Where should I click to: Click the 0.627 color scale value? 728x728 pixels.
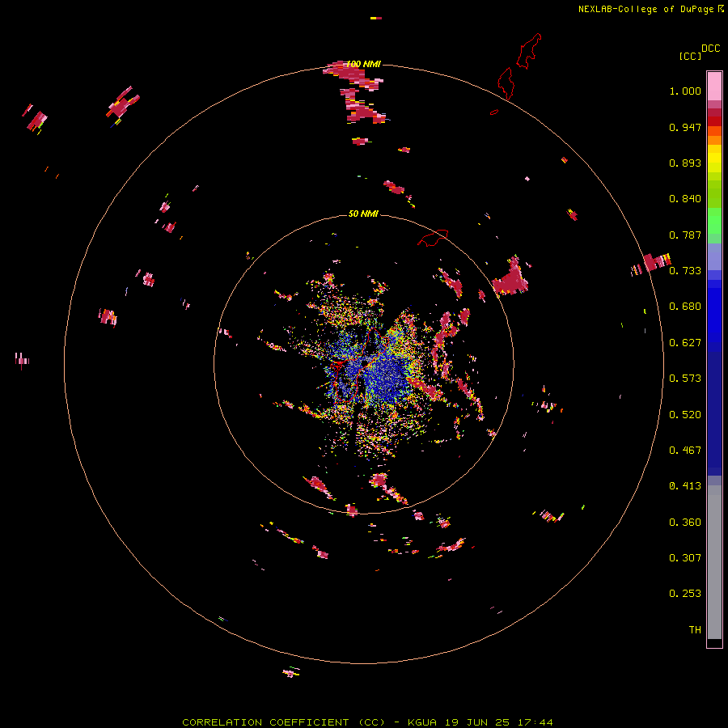685,343
